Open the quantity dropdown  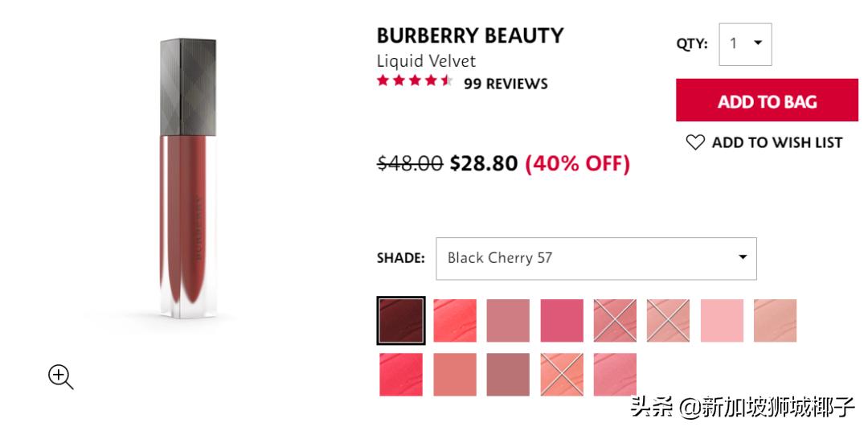(x=745, y=44)
